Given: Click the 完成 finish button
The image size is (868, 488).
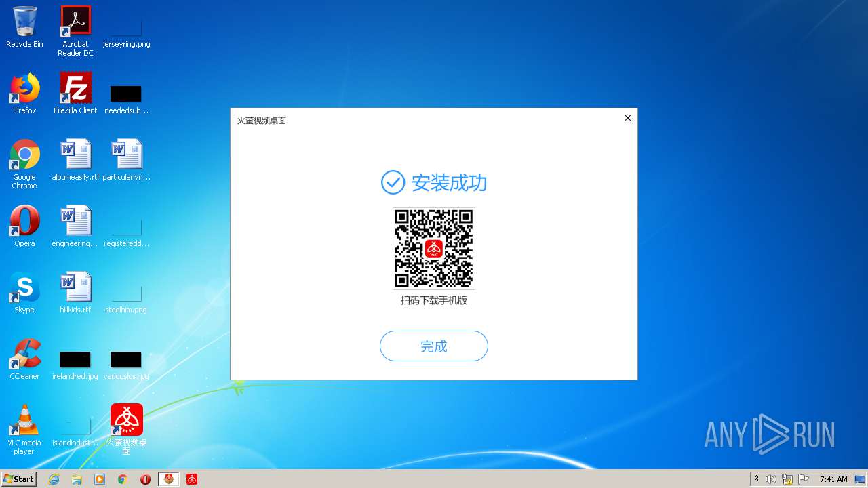Looking at the screenshot, I should [x=434, y=346].
